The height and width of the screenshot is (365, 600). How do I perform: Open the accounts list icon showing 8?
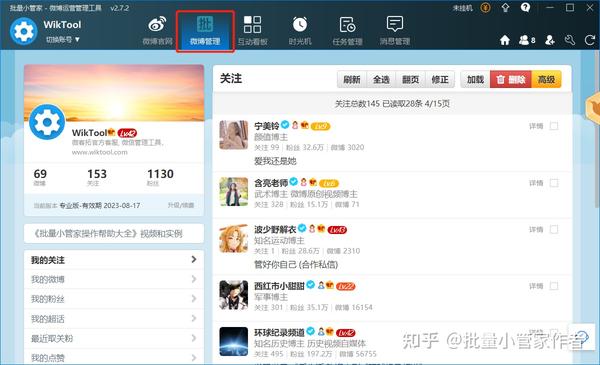click(527, 40)
